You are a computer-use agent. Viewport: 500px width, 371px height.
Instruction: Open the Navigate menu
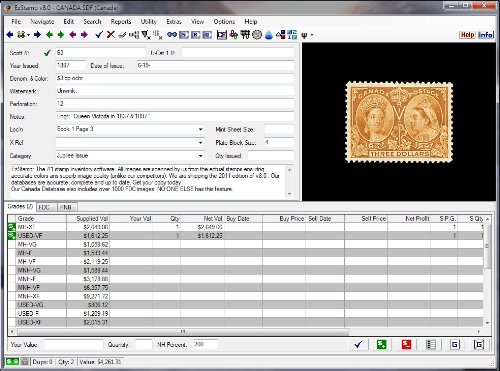[x=42, y=22]
